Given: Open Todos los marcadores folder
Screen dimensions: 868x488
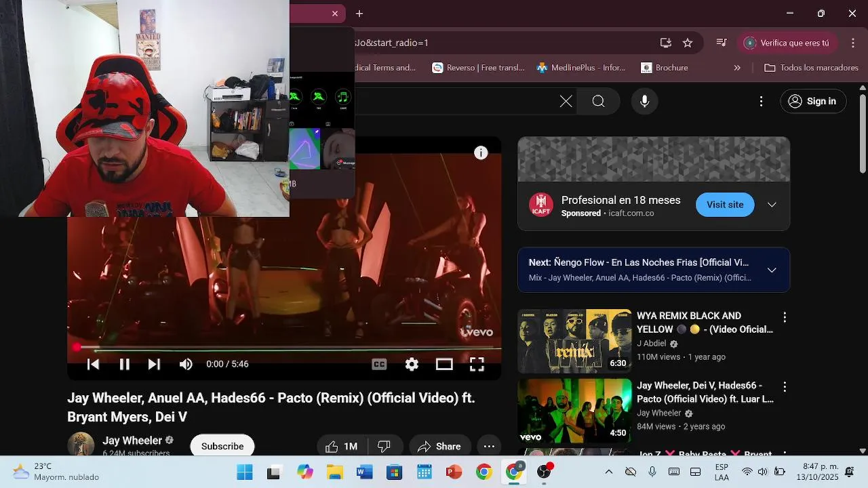Looking at the screenshot, I should tap(812, 68).
